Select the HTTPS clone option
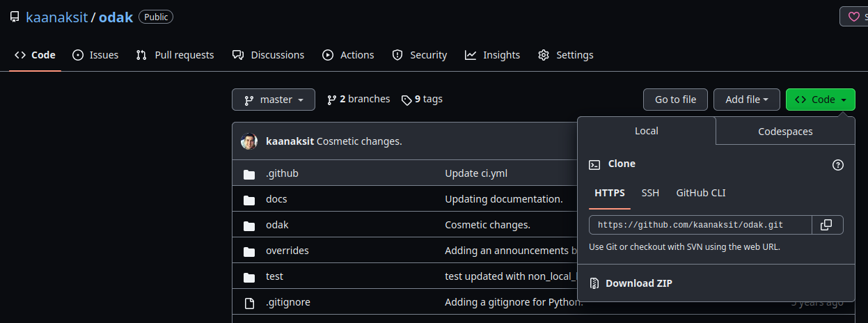 coord(610,193)
